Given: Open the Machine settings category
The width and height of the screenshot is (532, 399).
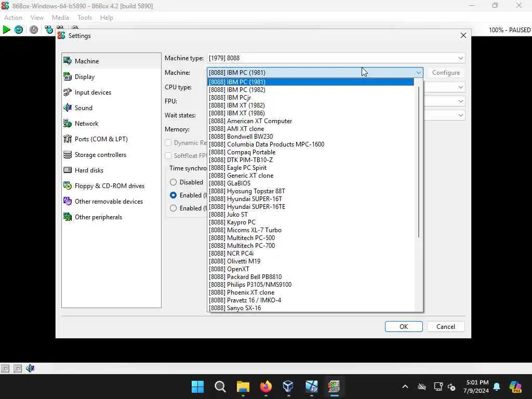Looking at the screenshot, I should (x=111, y=61).
